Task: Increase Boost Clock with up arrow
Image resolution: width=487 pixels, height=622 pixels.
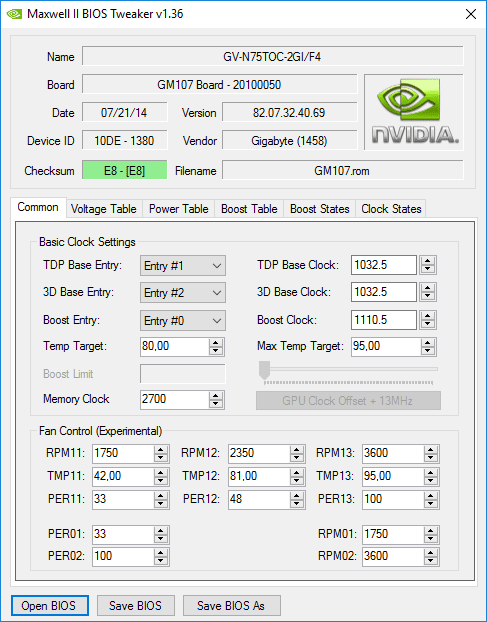Action: click(428, 317)
